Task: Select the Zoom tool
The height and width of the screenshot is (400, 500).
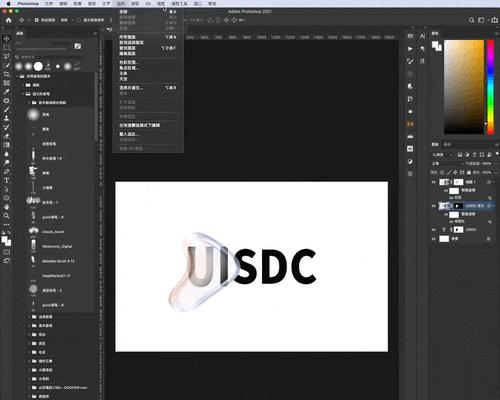Action: click(6, 216)
